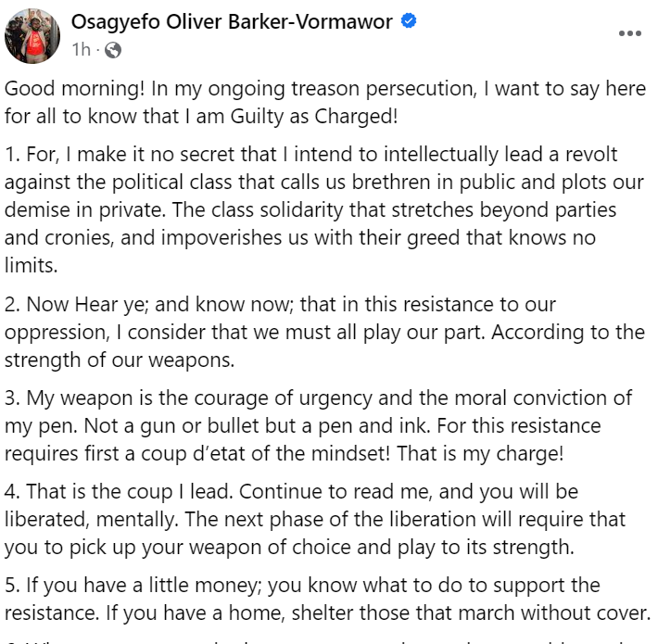The image size is (658, 644).
Task: Click the globe public audience icon
Action: coord(113,50)
